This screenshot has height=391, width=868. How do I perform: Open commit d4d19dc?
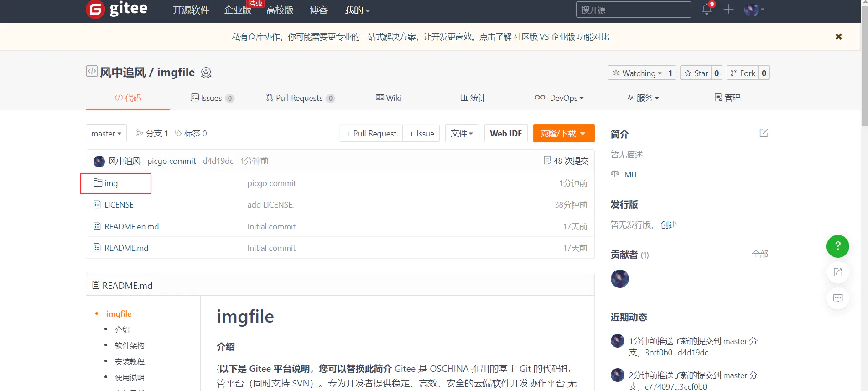point(218,161)
